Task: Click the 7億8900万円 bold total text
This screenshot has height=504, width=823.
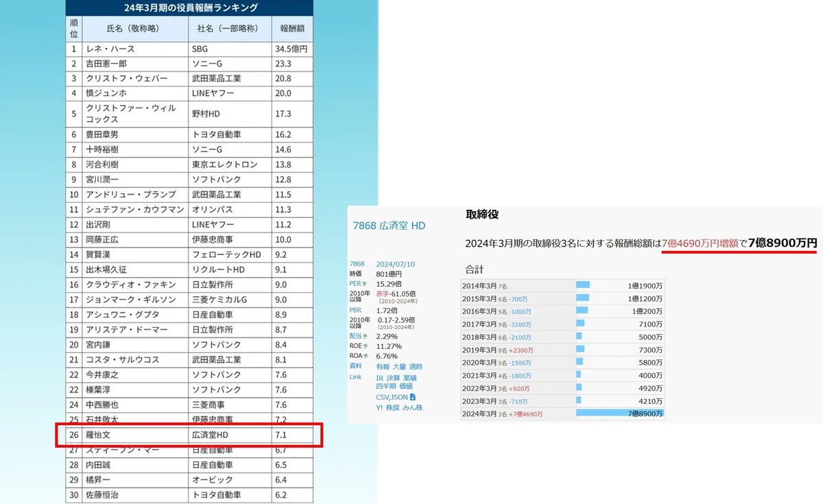Action: point(783,243)
